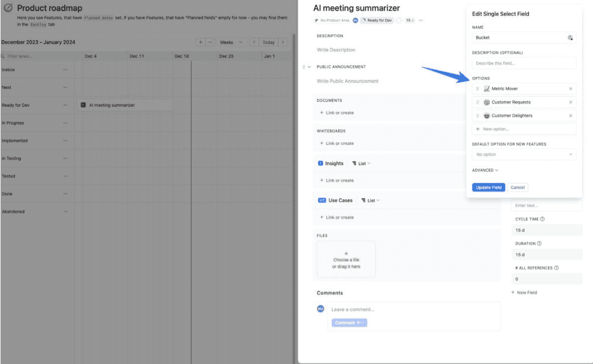This screenshot has height=364, width=593.
Task: Click the search icon in Filter lanes
Action: tap(3, 57)
